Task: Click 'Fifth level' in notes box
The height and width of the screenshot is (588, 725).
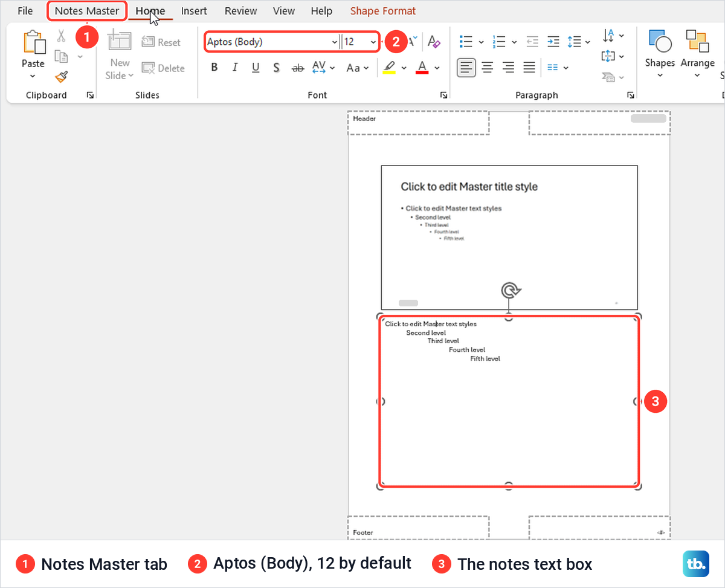Action: [x=485, y=358]
